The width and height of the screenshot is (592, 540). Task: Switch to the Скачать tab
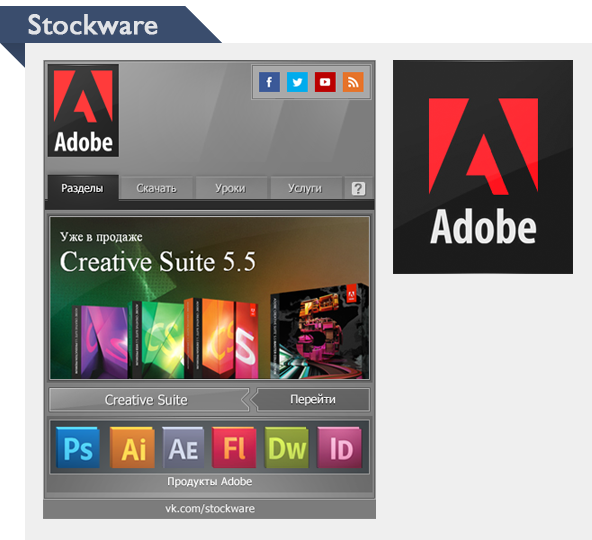tap(156, 188)
